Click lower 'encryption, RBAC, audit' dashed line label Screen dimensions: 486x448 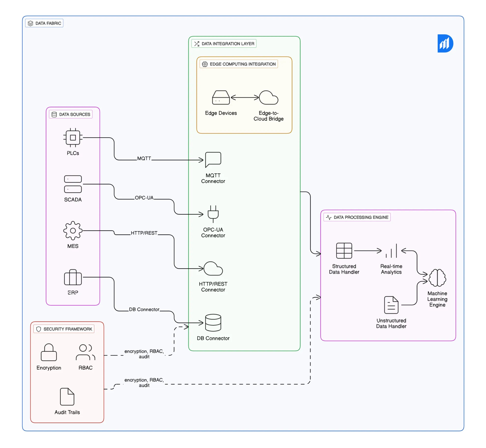tap(144, 382)
